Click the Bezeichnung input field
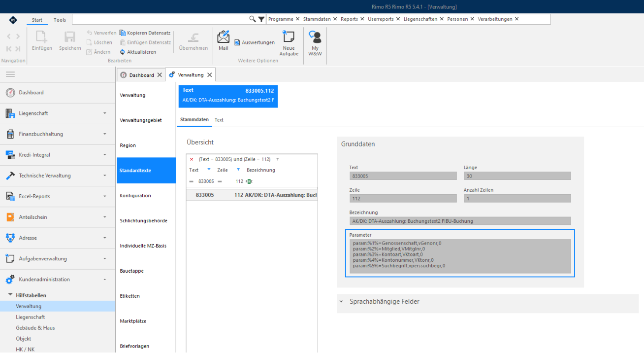Image resolution: width=644 pixels, height=353 pixels. (x=460, y=221)
